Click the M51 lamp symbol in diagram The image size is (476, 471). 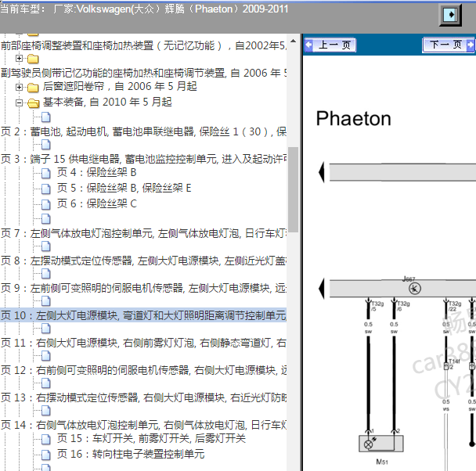tap(381, 444)
